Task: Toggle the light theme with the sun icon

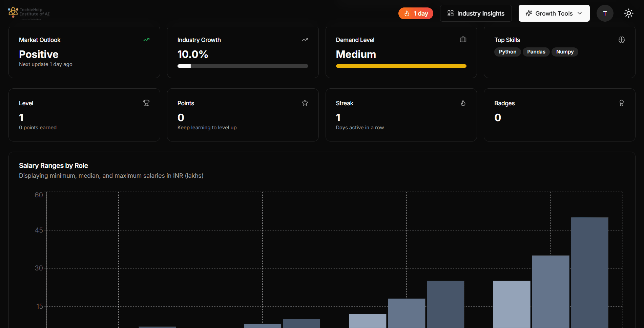Action: pos(628,13)
